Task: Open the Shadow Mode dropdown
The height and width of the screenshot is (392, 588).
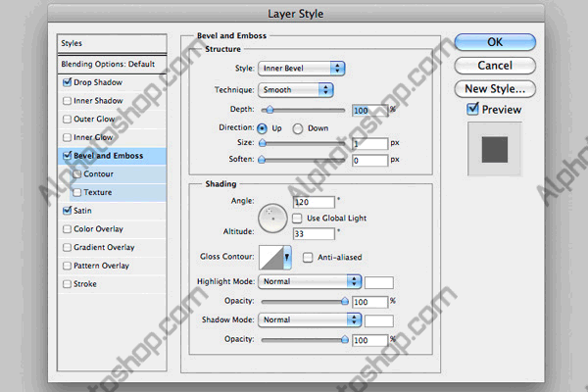Action: 310,320
